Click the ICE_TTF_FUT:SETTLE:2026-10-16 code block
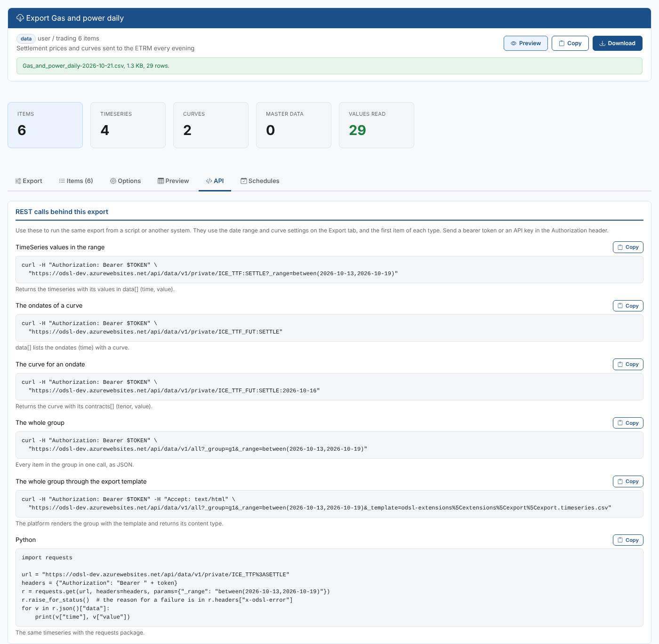The height and width of the screenshot is (644, 659). [x=329, y=387]
